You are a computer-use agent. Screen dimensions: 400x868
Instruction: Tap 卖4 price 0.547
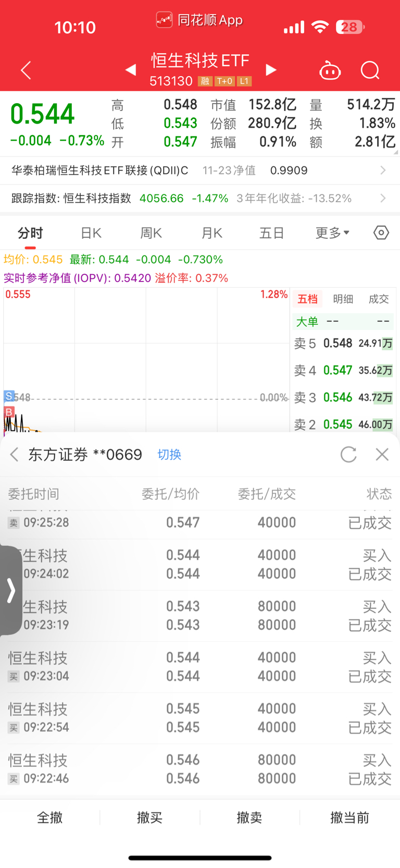tap(338, 371)
